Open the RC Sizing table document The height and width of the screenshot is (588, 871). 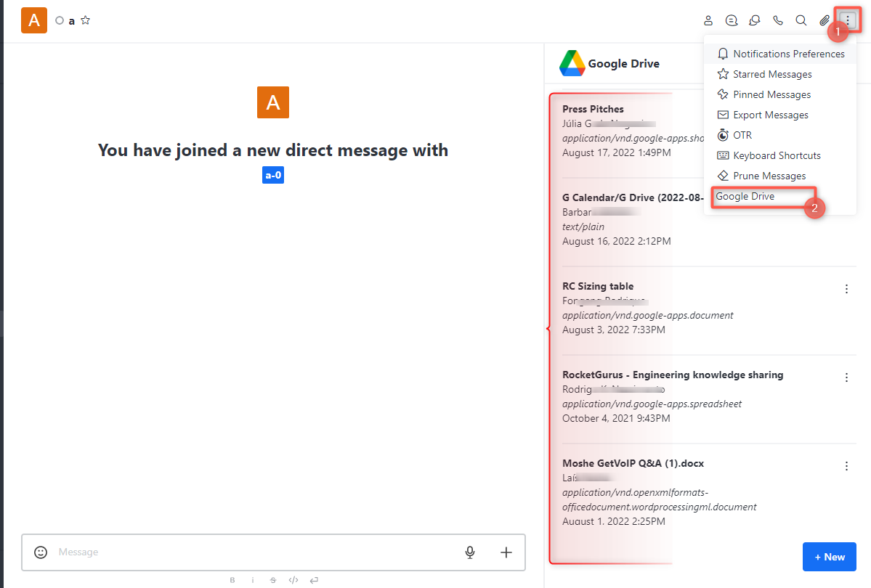(598, 286)
